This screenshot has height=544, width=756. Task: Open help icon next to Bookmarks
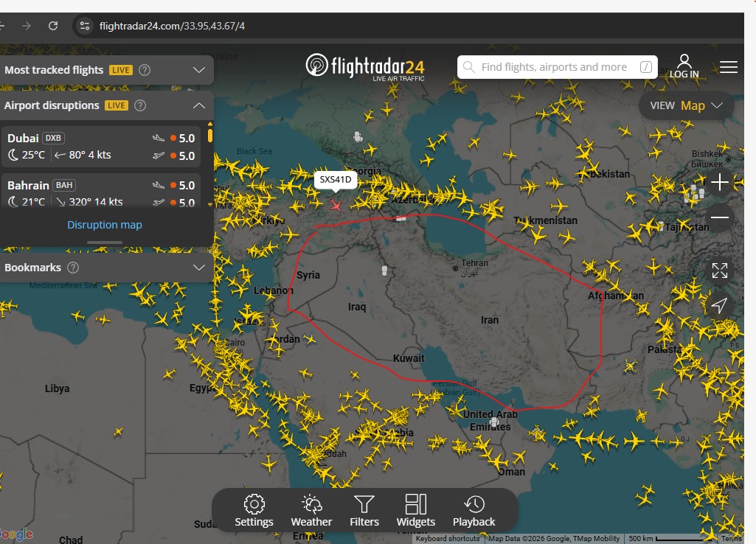[73, 268]
